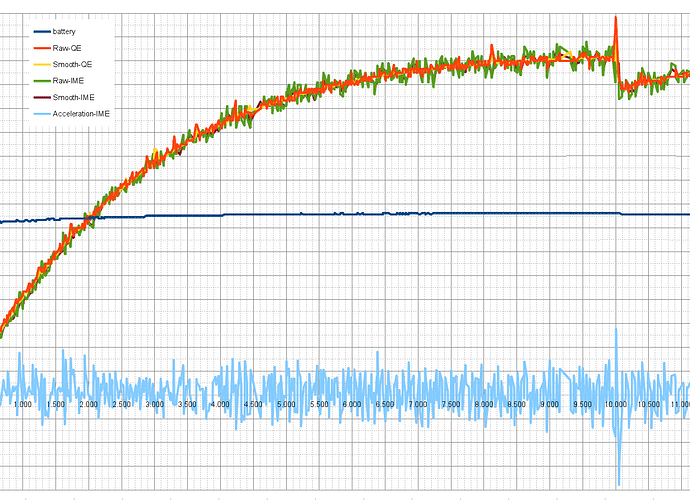This screenshot has width=690, height=500.
Task: Click the 6.500 axis label
Action: click(385, 404)
